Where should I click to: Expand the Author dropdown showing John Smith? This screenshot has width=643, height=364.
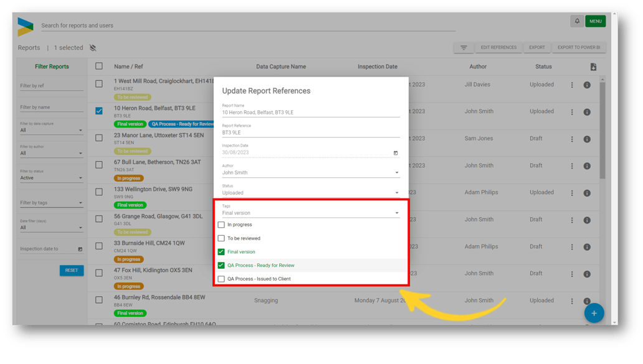(397, 173)
